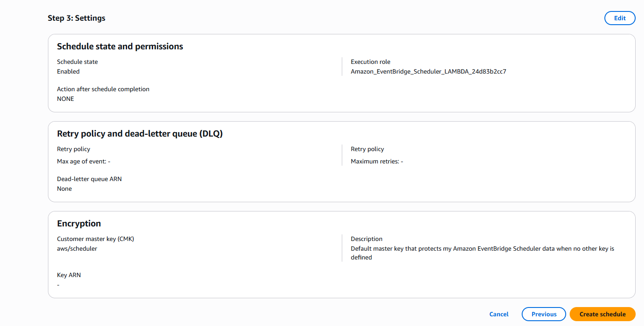Viewport: 644px width, 326px height.
Task: Click the Schedule state and permissions heading
Action: [120, 46]
